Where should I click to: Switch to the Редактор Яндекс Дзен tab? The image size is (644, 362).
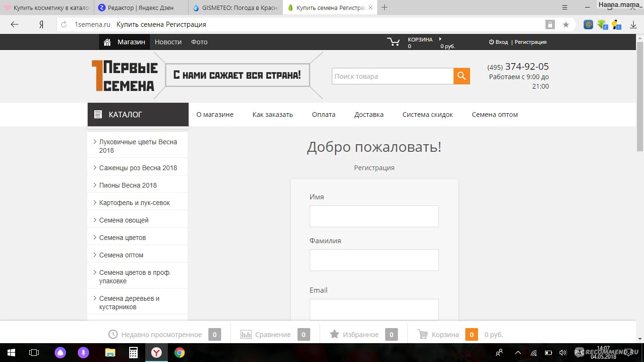(x=140, y=8)
